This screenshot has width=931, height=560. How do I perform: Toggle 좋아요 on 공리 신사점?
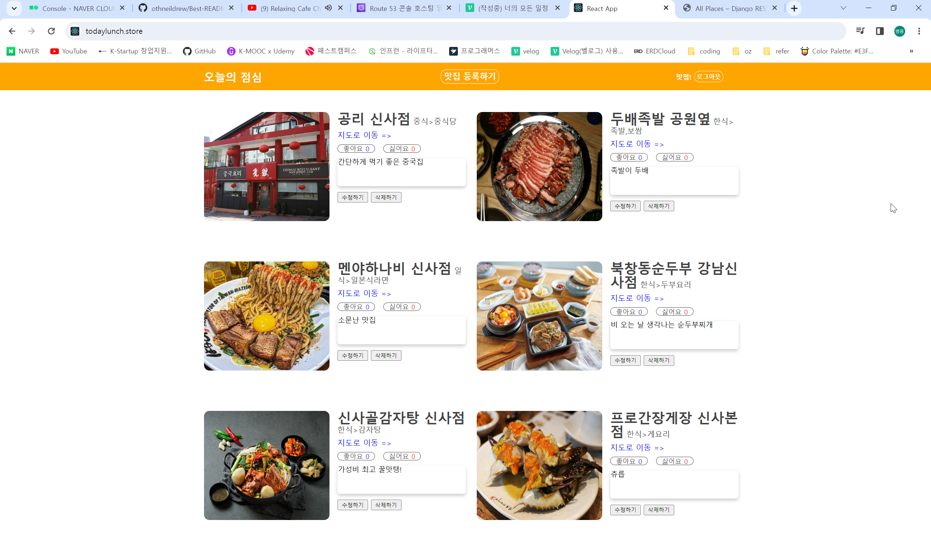coord(356,149)
